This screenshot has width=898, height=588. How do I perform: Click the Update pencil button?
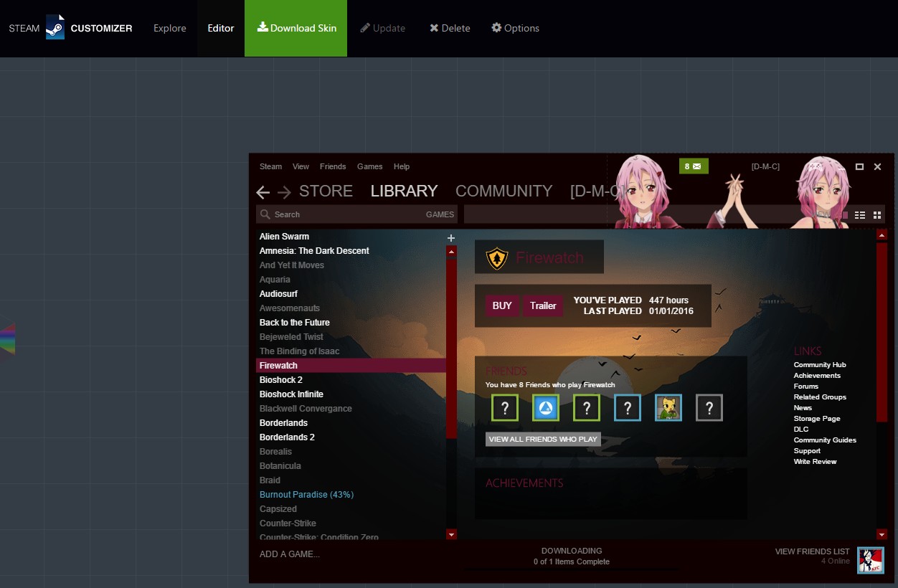click(x=383, y=28)
